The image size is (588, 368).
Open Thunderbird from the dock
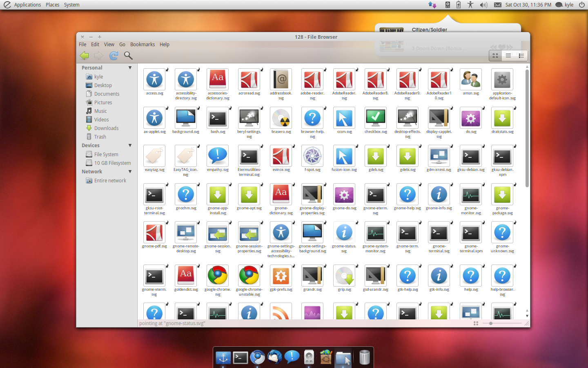(274, 357)
